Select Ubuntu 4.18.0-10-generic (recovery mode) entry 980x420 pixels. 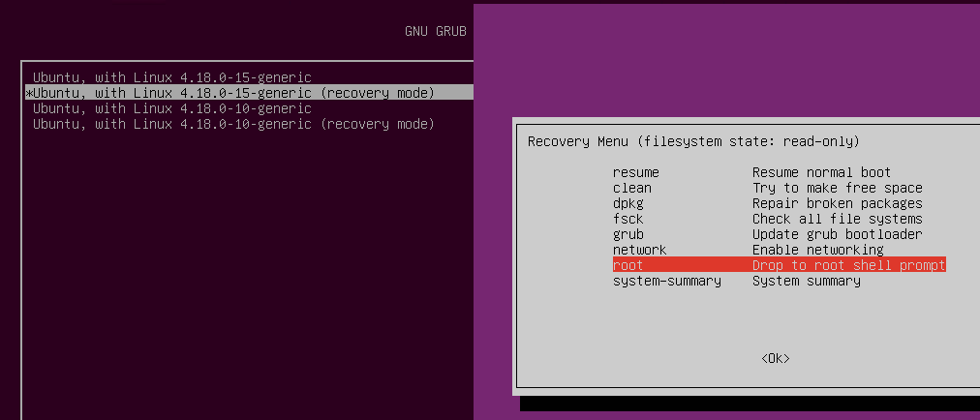point(233,124)
